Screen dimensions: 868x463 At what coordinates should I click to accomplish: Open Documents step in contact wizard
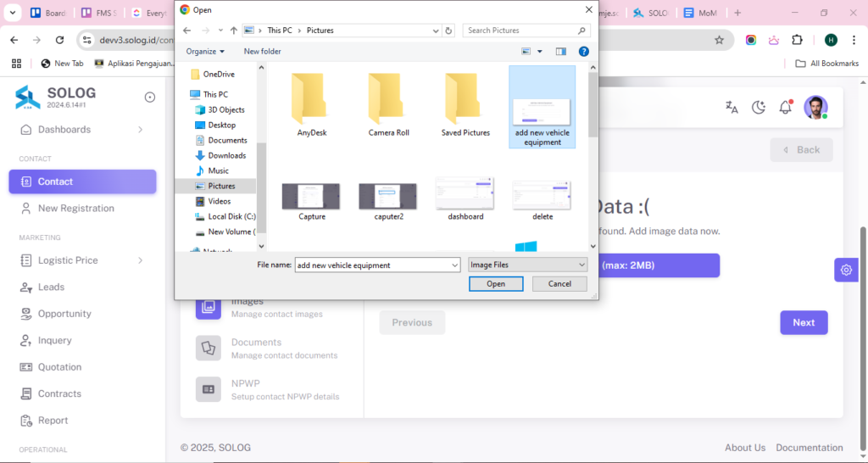(267, 349)
